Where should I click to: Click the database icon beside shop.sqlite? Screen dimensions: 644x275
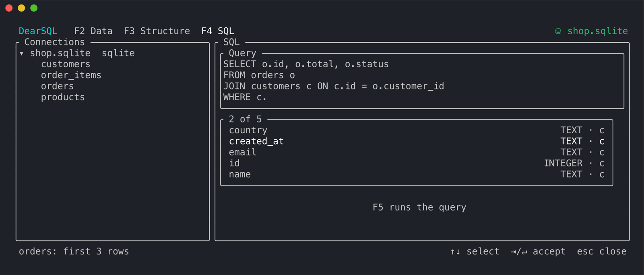[558, 31]
